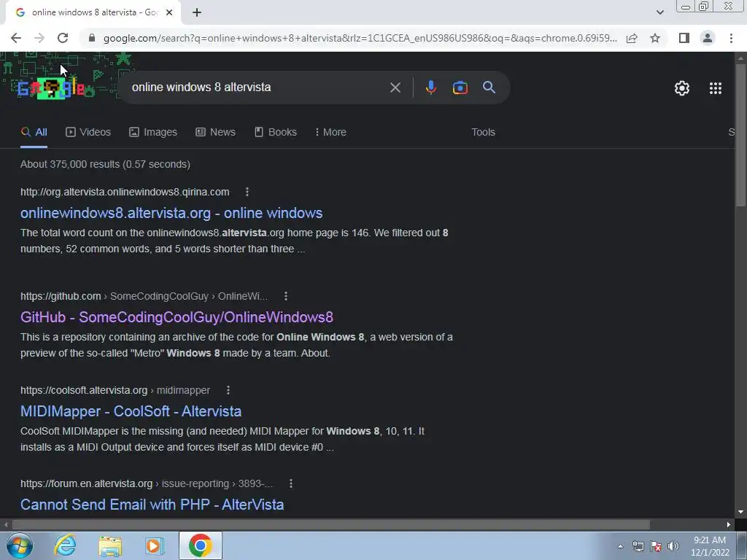Click the Chrome taskbar button
The image size is (747, 560).
pos(200,545)
